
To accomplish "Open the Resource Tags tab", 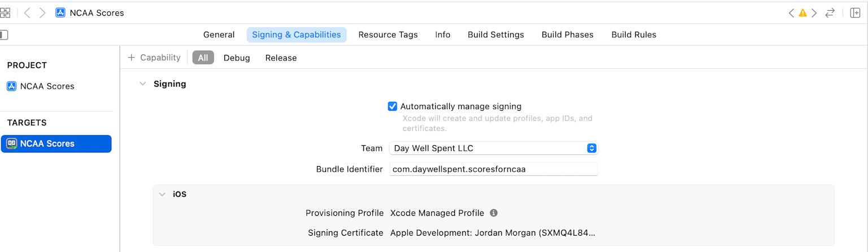I will click(x=388, y=34).
